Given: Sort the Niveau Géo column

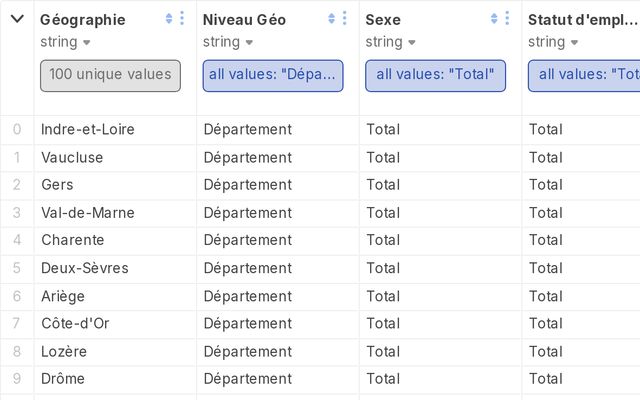Looking at the screenshot, I should pos(332,19).
